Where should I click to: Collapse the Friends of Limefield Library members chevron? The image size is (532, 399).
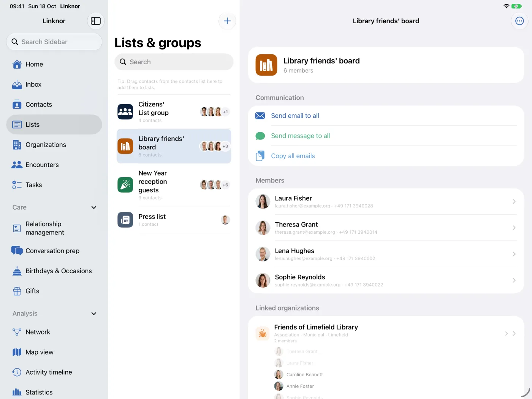pyautogui.click(x=506, y=334)
